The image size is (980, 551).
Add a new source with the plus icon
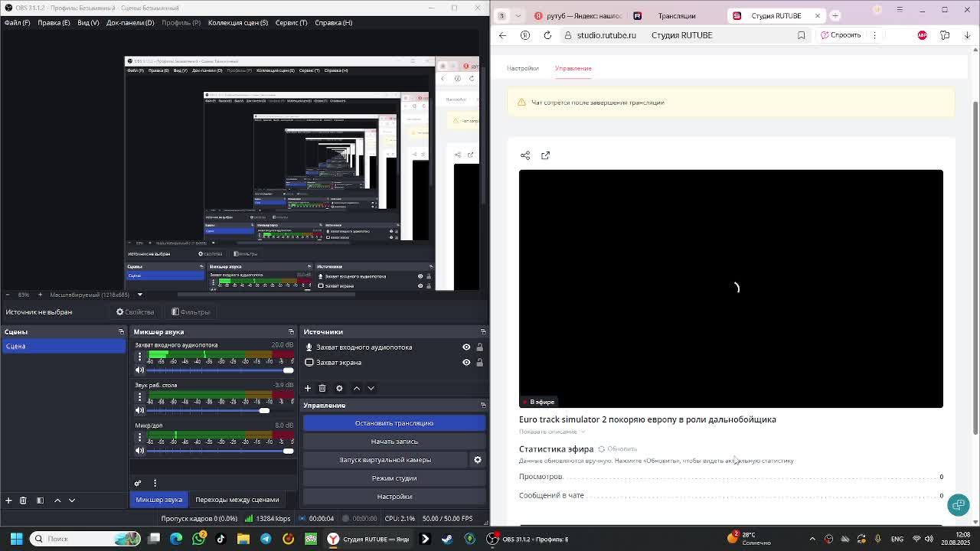click(x=308, y=388)
